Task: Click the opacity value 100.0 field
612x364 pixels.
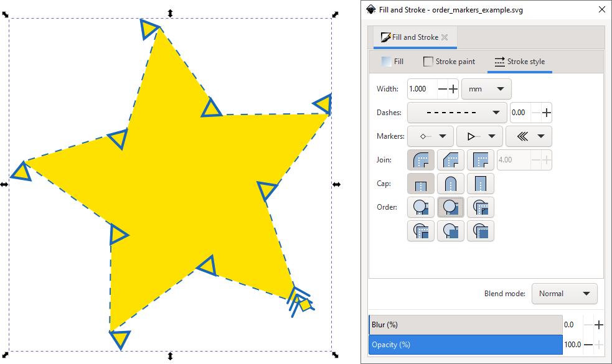Action: [573, 345]
